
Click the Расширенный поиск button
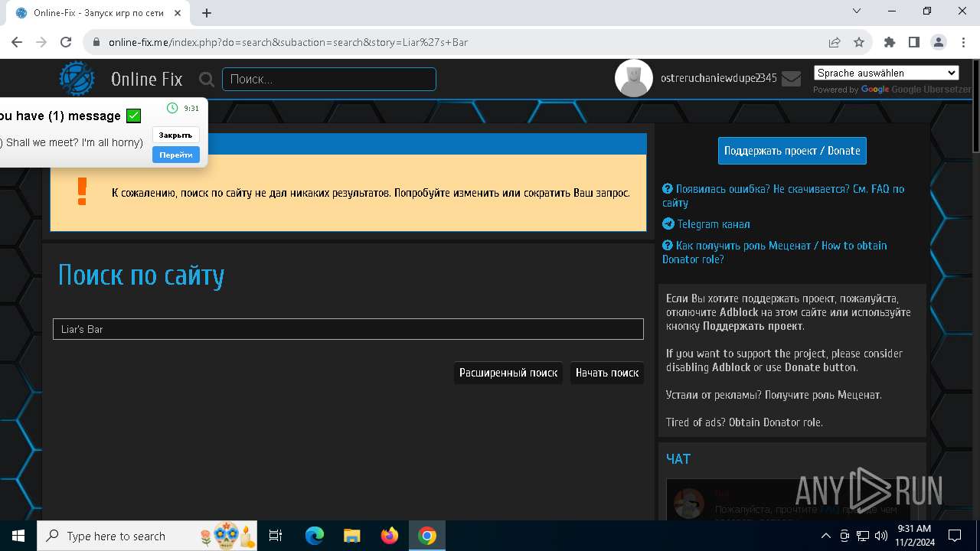click(508, 373)
